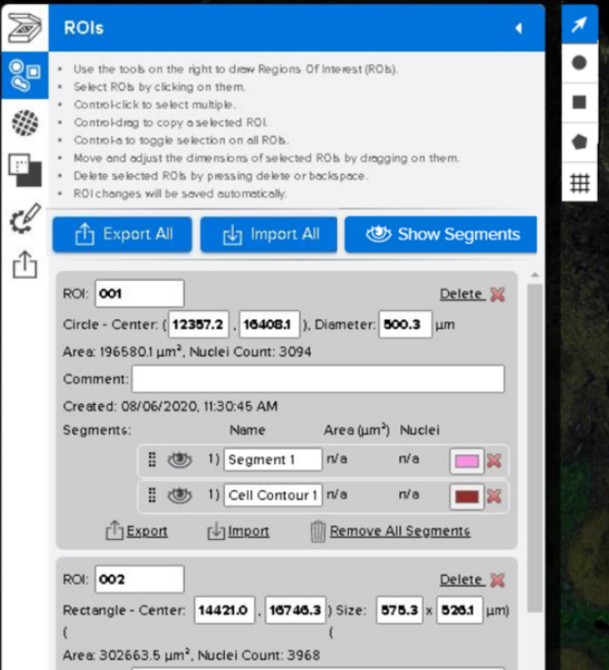Open the ROIs tab in sidebar
Viewport: 609px width, 670px height.
pyautogui.click(x=24, y=75)
